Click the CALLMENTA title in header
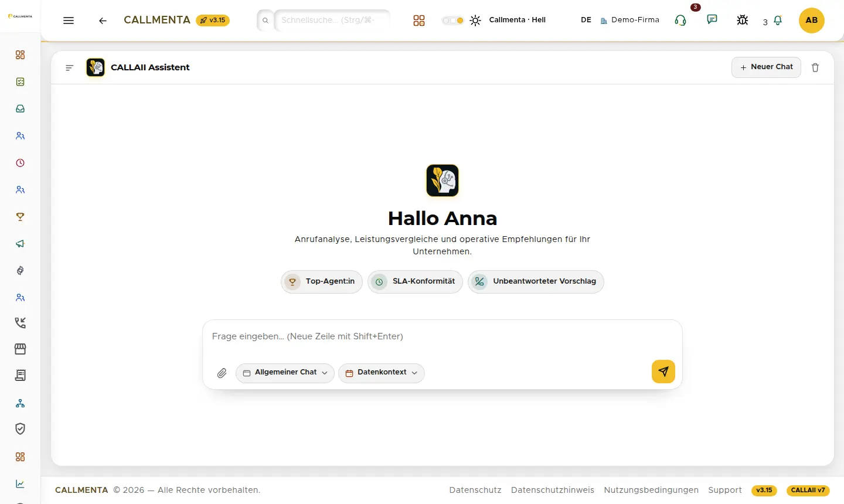The height and width of the screenshot is (504, 844). [x=157, y=20]
